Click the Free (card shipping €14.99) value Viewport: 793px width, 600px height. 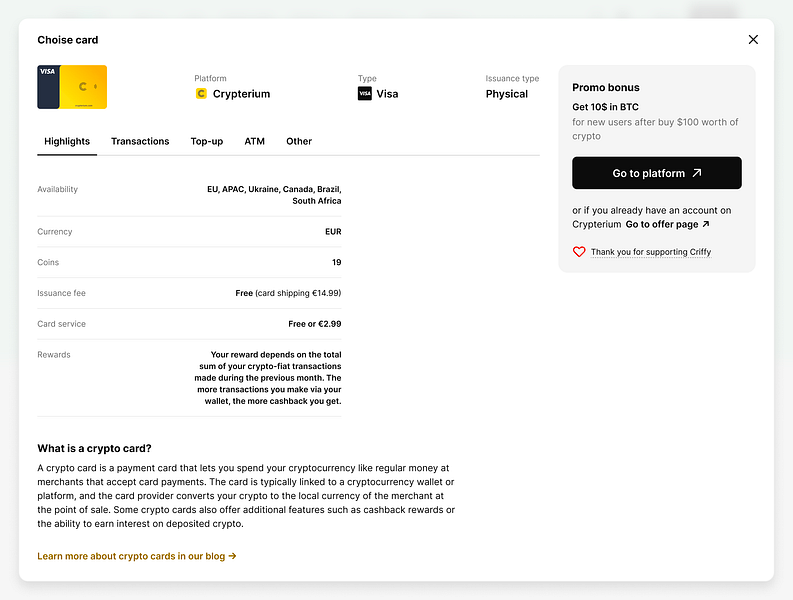(288, 293)
